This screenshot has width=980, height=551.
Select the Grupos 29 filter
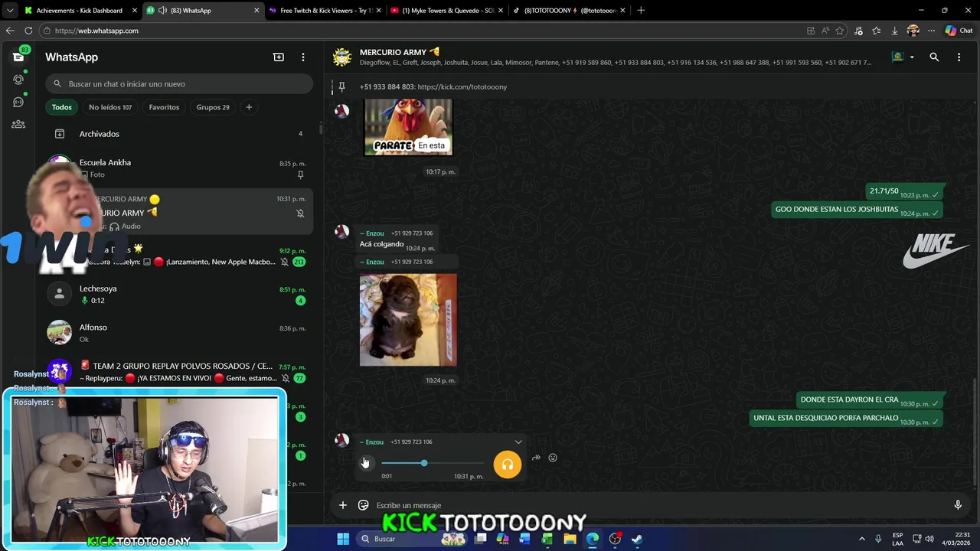click(x=213, y=107)
